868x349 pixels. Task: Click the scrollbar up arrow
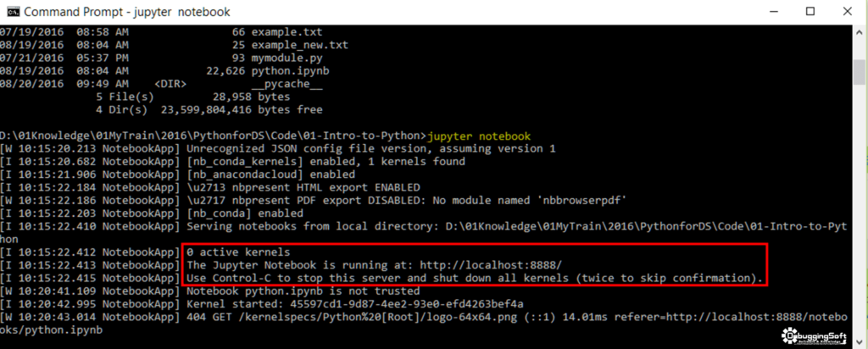(x=860, y=33)
